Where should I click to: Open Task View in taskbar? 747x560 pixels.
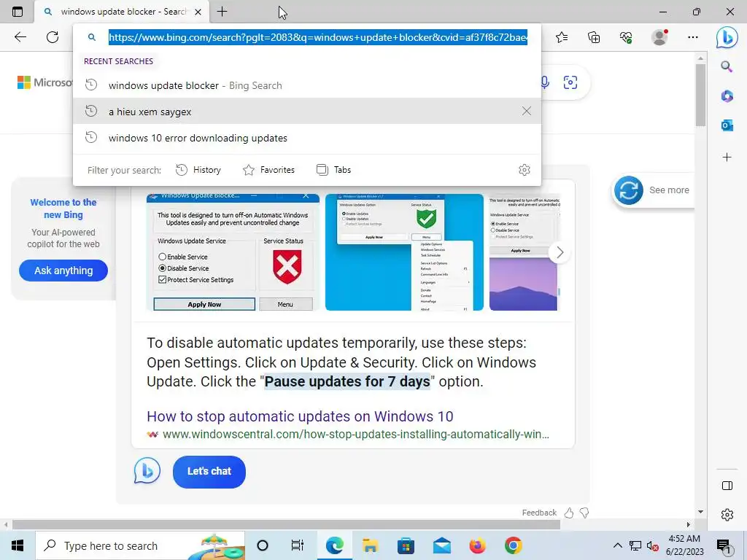pos(298,545)
